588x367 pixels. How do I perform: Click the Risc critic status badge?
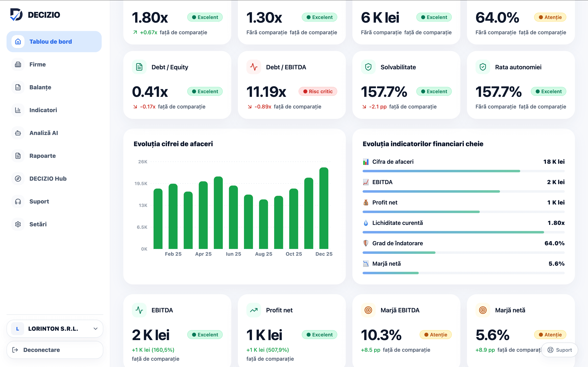click(x=318, y=92)
